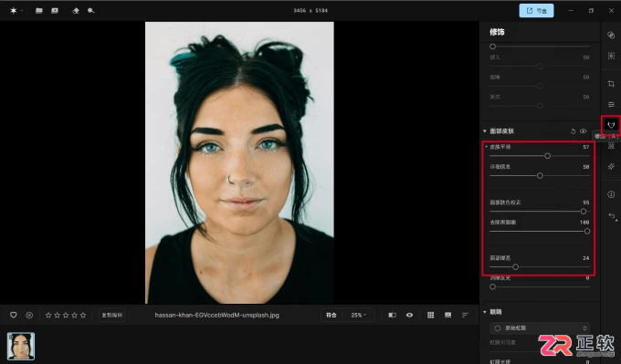The height and width of the screenshot is (364, 621).
Task: Click the dimmed 额头 slider handle
Action: pyautogui.click(x=540, y=66)
